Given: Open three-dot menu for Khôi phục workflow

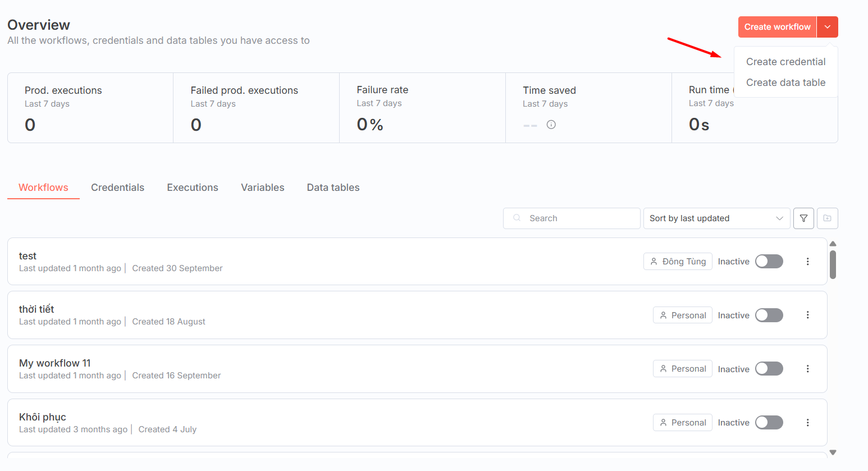Looking at the screenshot, I should point(807,423).
